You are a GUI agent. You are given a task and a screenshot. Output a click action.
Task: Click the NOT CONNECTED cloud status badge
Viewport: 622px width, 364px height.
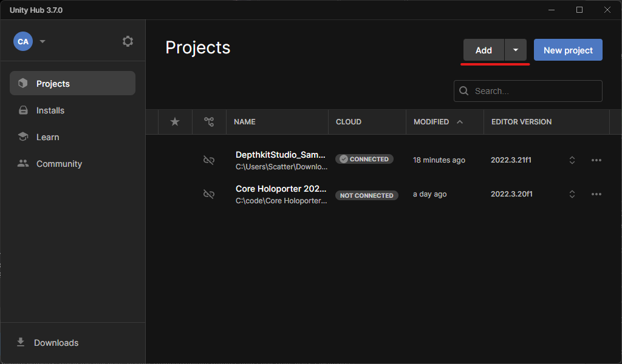click(x=367, y=195)
